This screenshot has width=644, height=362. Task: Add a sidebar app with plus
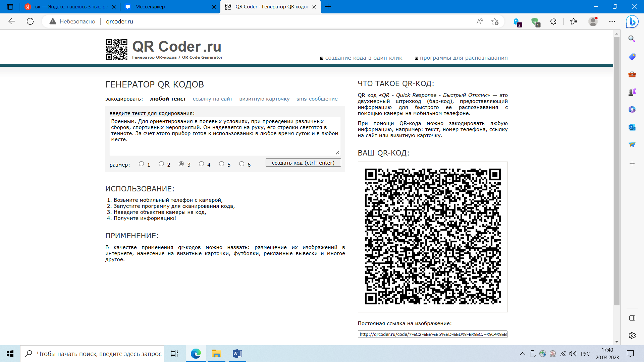[632, 164]
